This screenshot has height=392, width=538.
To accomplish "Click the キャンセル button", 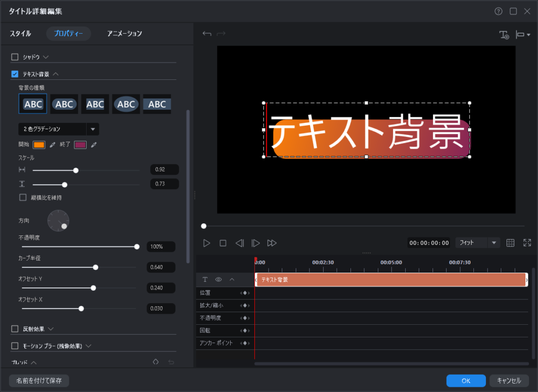I will [x=509, y=380].
